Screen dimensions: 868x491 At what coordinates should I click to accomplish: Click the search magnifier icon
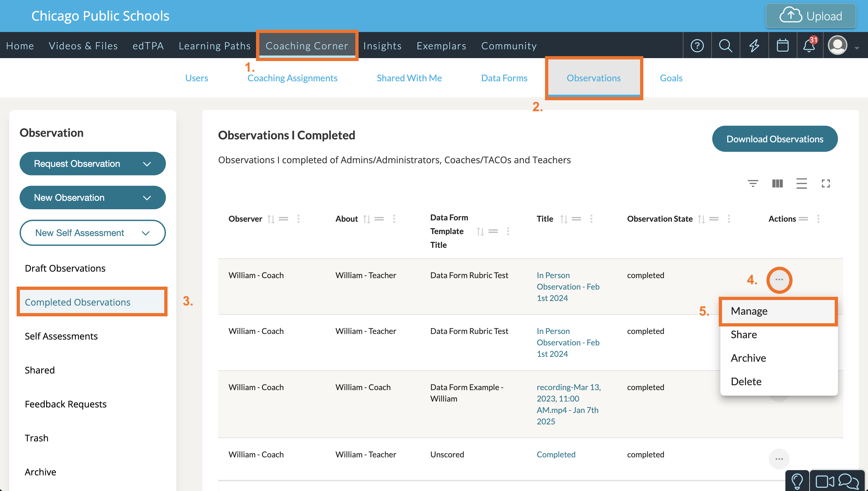pyautogui.click(x=725, y=45)
